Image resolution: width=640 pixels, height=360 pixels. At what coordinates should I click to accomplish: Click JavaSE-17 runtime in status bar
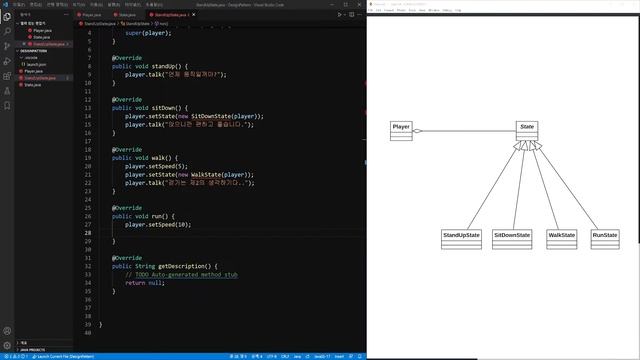click(x=322, y=356)
